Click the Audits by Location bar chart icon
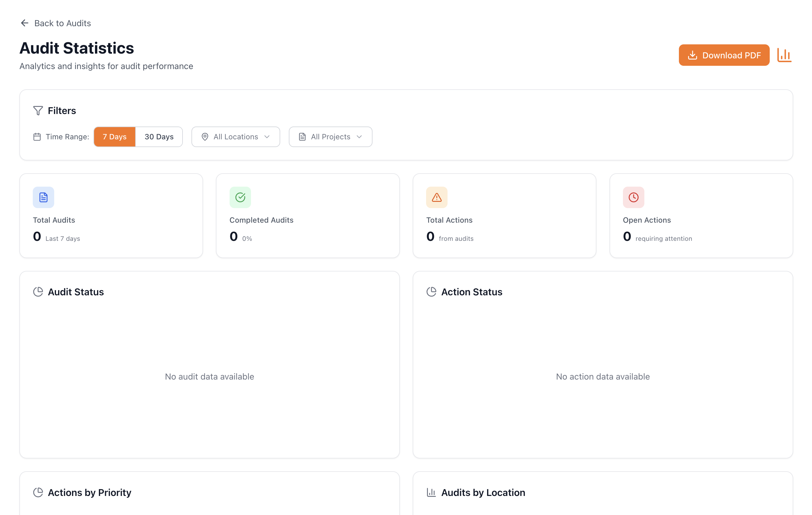Screen dimensions: 812x515 (431, 492)
